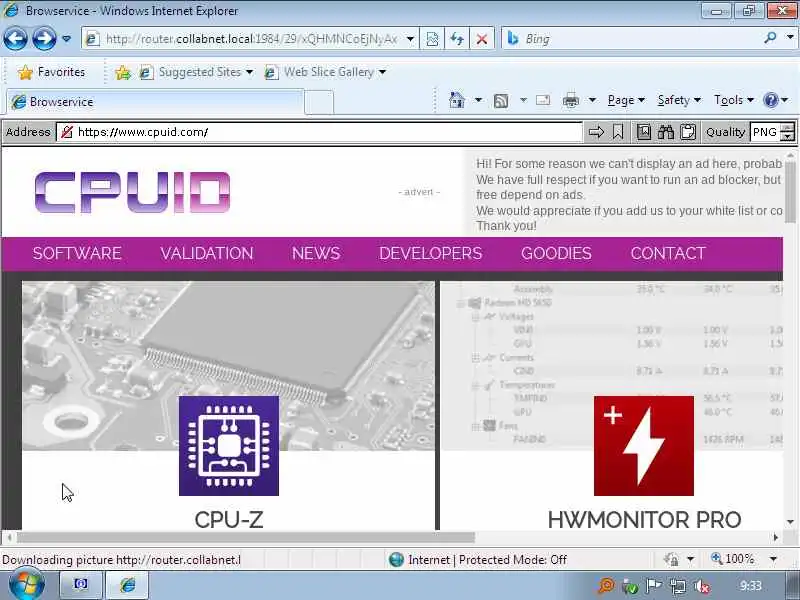Open the SOFTWARE nav item
This screenshot has width=800, height=600.
pos(77,253)
